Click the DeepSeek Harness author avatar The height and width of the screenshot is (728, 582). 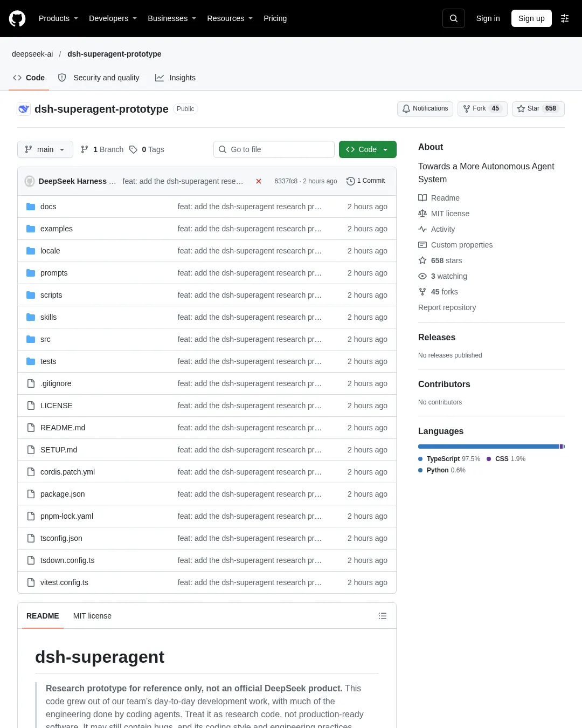(30, 181)
